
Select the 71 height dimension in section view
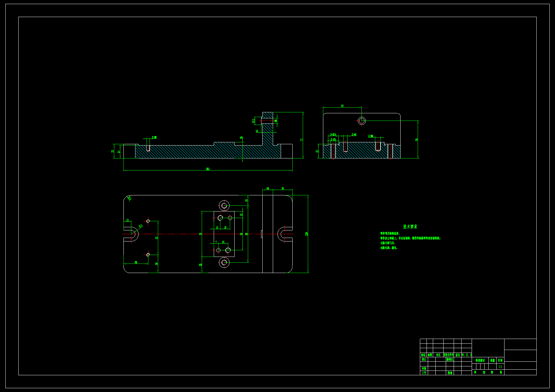tap(301, 140)
